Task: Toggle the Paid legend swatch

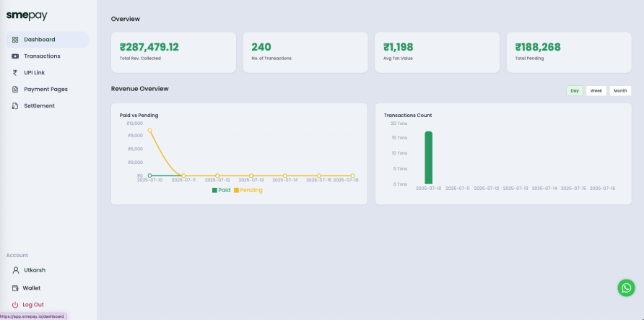Action: pyautogui.click(x=214, y=190)
